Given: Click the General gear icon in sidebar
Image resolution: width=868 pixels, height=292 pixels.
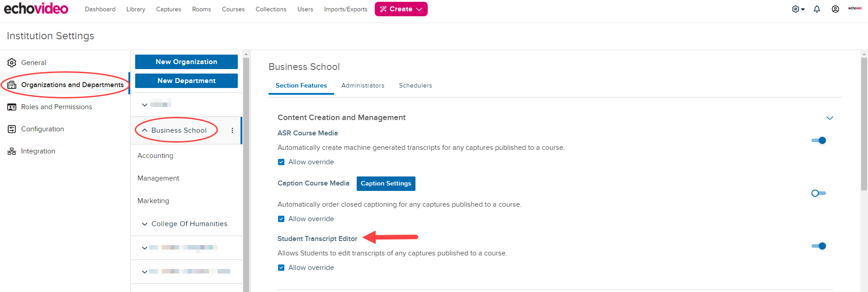Looking at the screenshot, I should (12, 63).
